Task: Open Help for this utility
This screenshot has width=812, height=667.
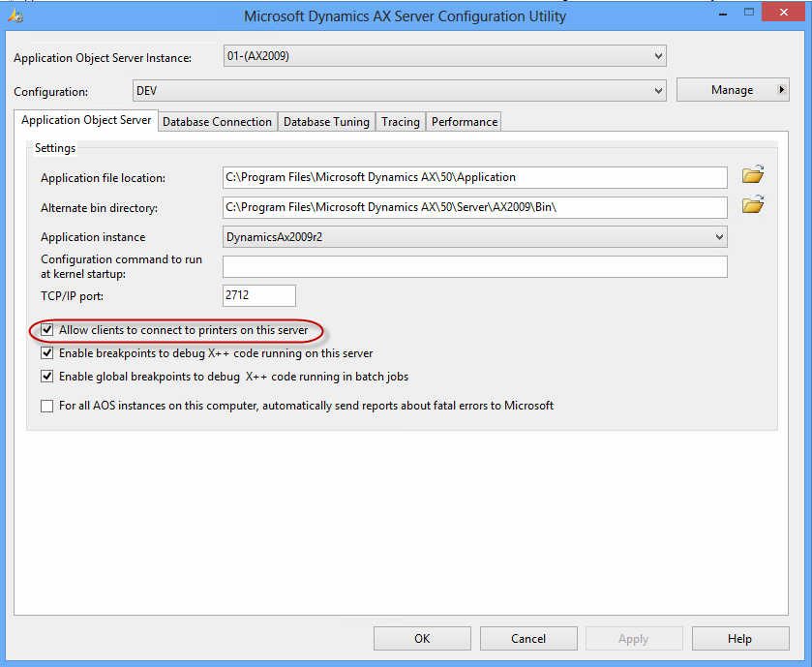Action: [x=739, y=639]
